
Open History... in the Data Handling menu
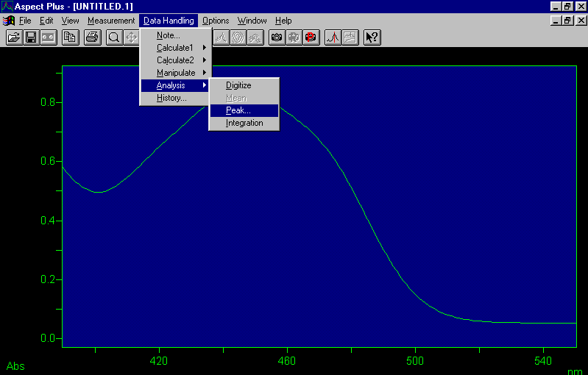tap(171, 98)
